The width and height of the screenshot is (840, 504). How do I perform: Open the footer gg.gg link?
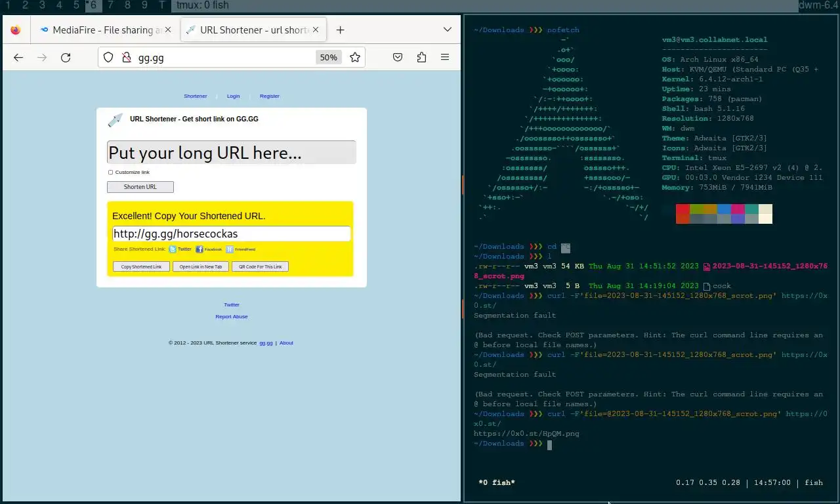pos(266,343)
